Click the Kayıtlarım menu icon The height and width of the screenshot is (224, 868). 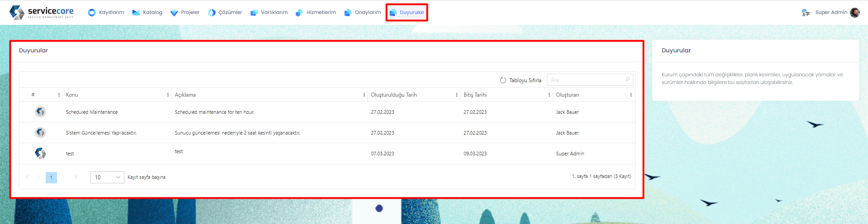point(92,13)
